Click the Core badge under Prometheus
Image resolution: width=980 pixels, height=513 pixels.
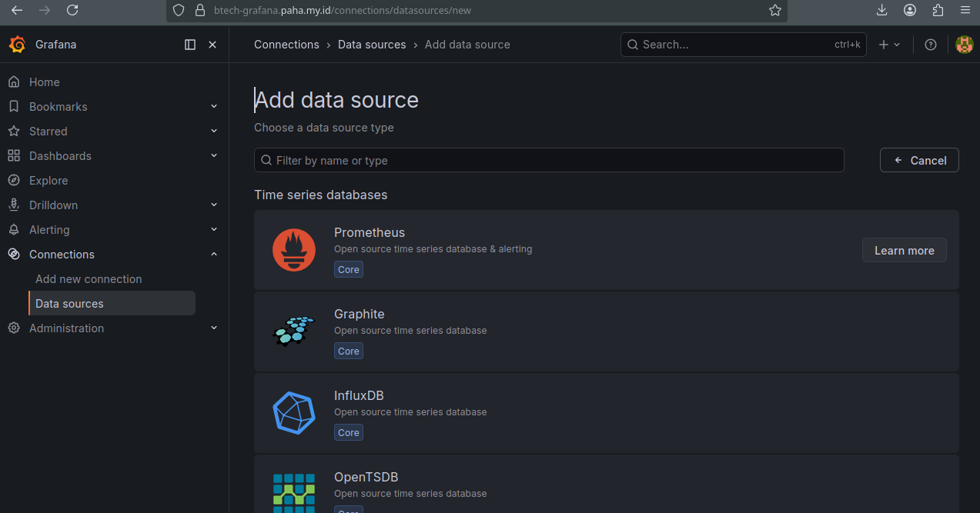point(349,269)
